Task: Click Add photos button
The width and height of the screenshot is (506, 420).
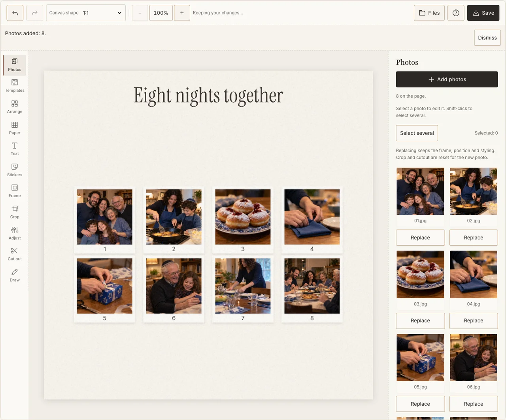Action: pyautogui.click(x=447, y=79)
